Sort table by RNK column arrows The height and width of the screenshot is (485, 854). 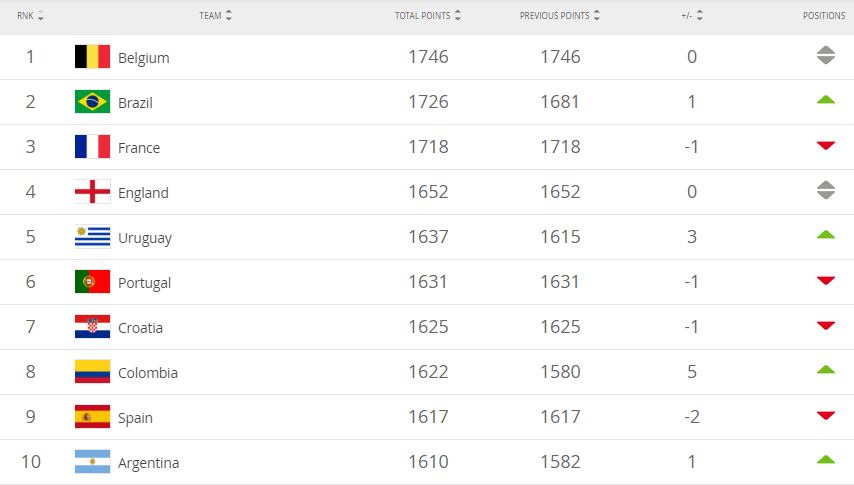(x=41, y=16)
